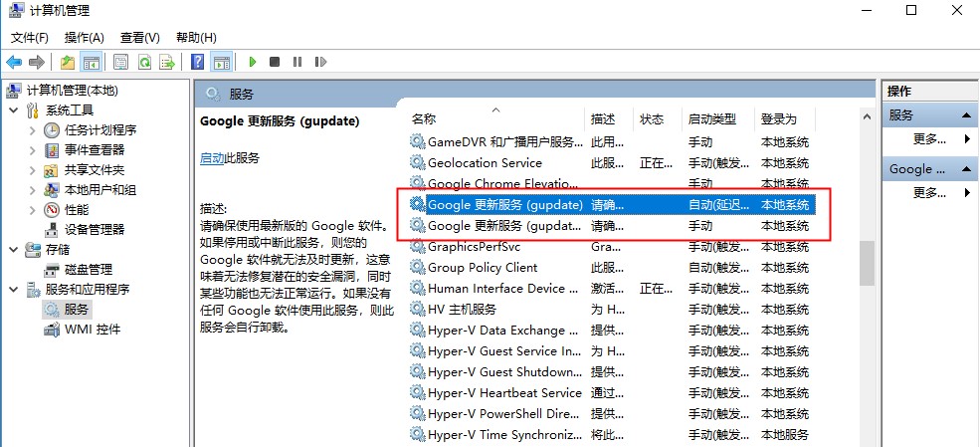The width and height of the screenshot is (980, 447).
Task: Sort by the 状态 column header
Action: (659, 118)
